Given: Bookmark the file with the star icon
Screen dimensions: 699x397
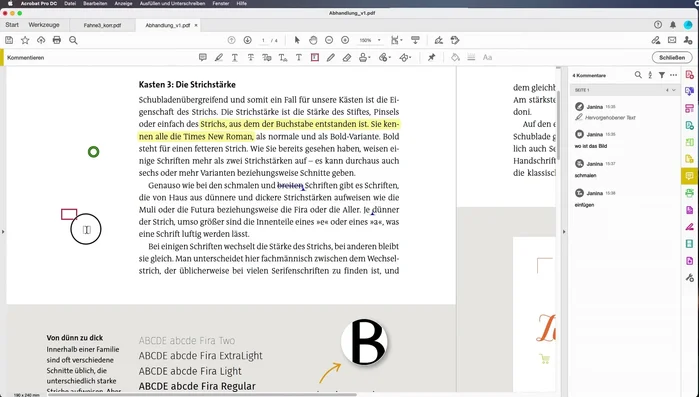Looking at the screenshot, I should coord(25,40).
